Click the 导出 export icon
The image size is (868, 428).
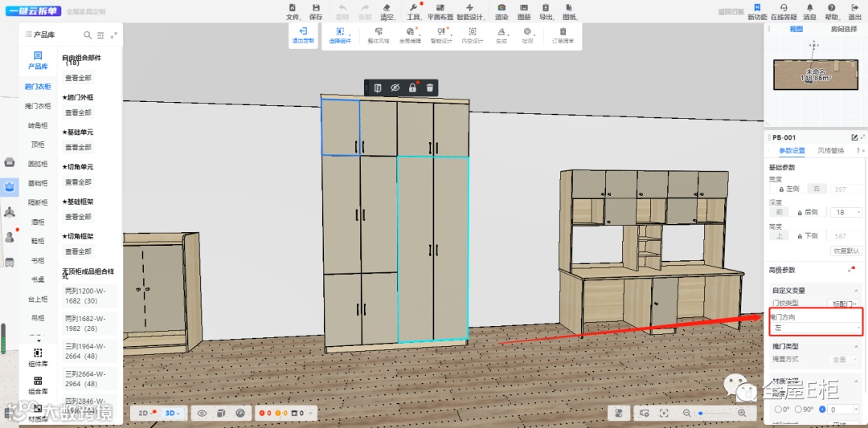(546, 8)
